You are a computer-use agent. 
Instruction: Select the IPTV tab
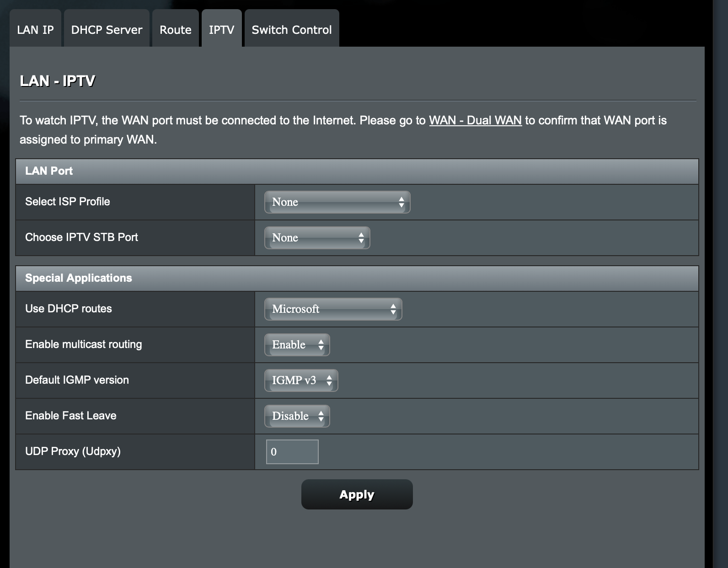222,28
